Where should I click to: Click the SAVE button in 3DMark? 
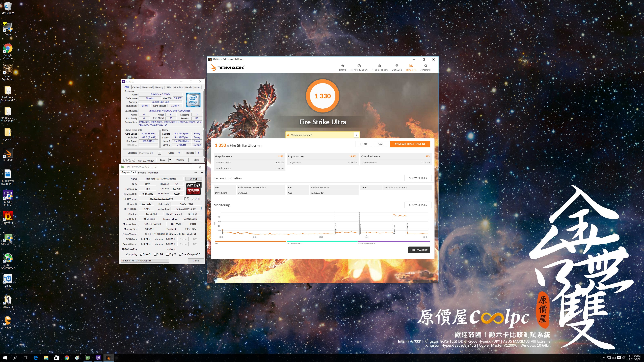(x=381, y=144)
